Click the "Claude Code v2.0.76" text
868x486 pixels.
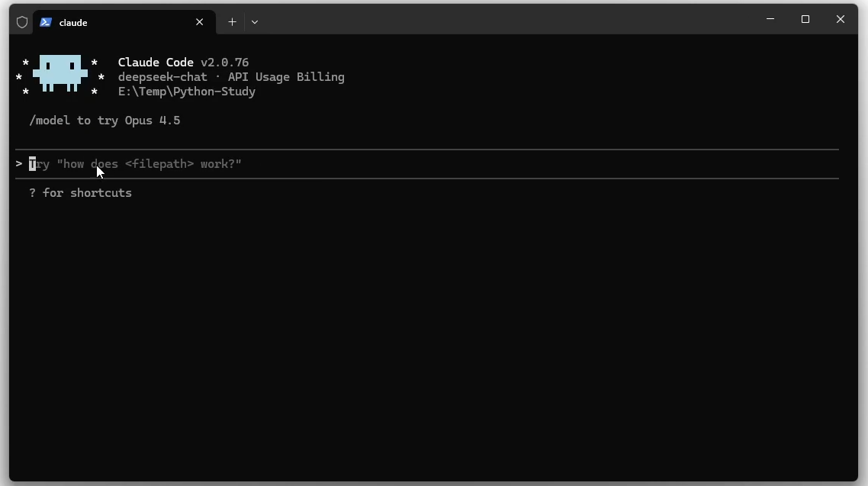[183, 62]
